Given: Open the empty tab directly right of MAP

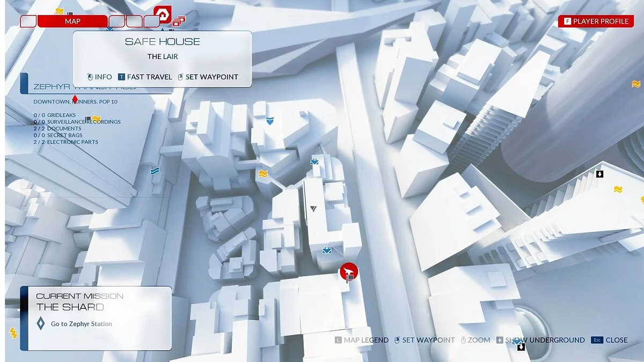Looking at the screenshot, I should (x=117, y=21).
